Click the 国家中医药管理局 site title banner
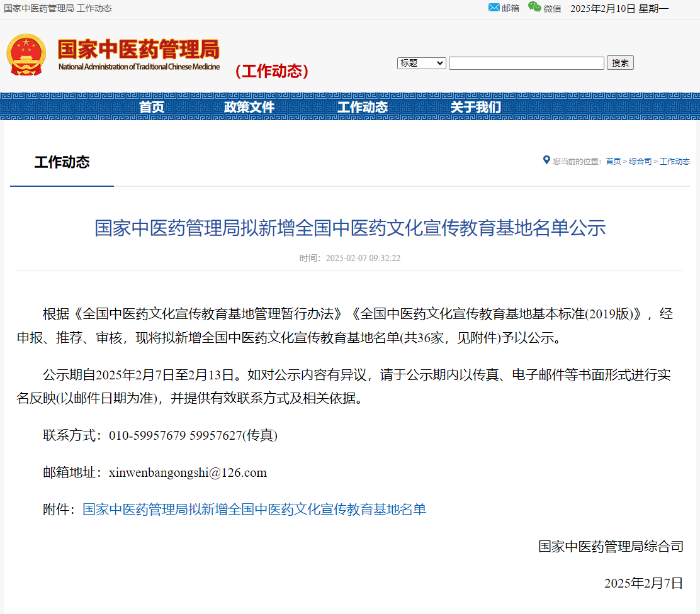Image resolution: width=700 pixels, height=614 pixels. [x=138, y=49]
